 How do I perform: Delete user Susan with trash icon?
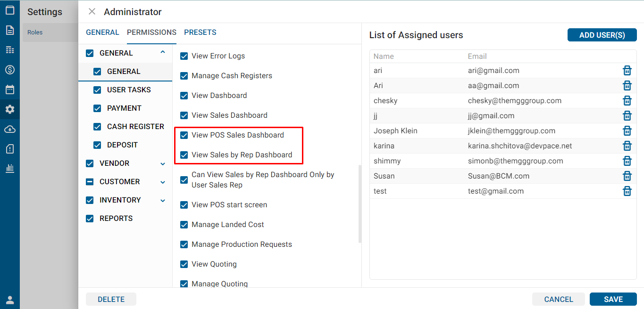tap(627, 176)
